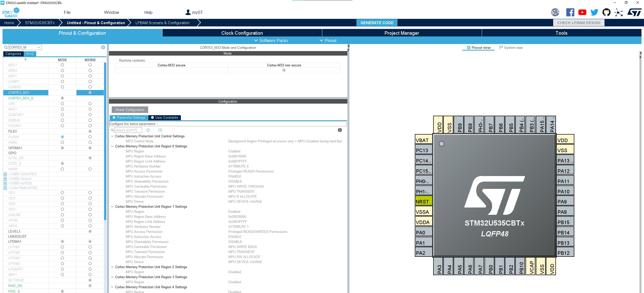The width and height of the screenshot is (644, 293).
Task: Open the CORTEX_M search combo box dropdown
Action: pyautogui.click(x=39, y=47)
